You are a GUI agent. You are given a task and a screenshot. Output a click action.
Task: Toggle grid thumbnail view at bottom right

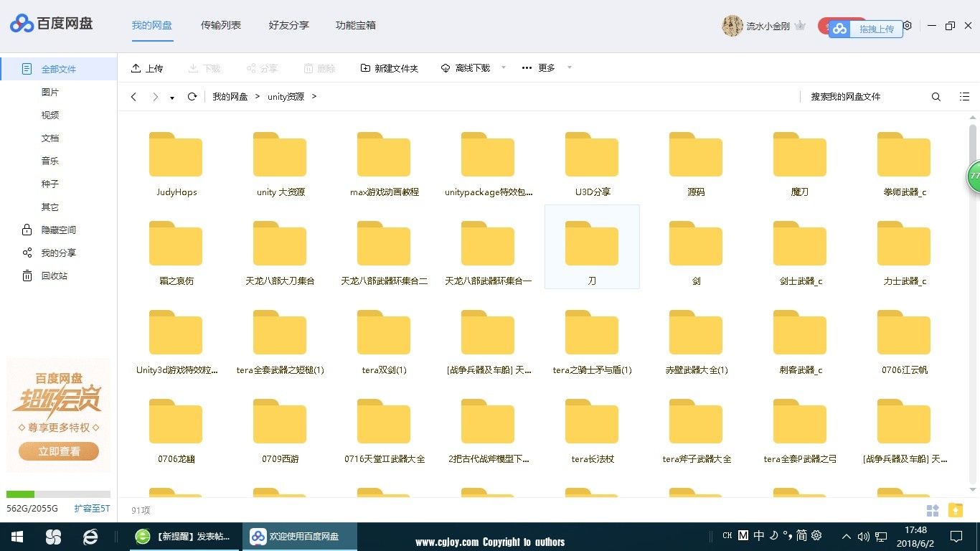point(933,510)
